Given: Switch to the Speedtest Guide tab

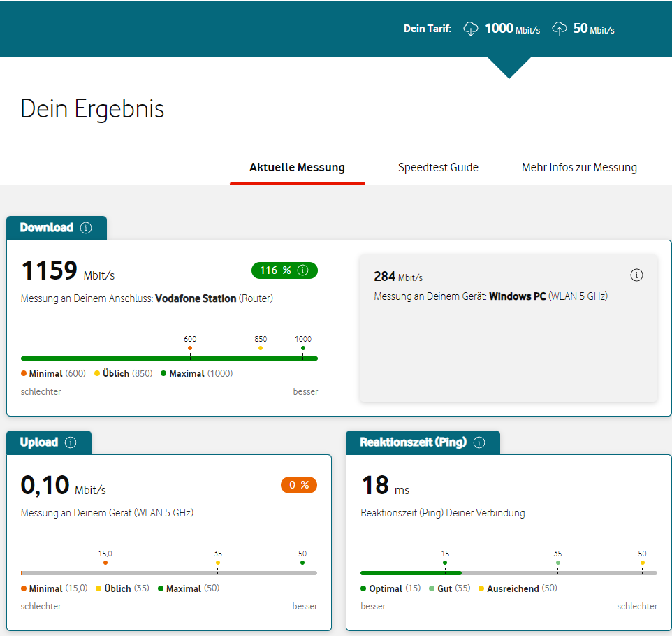Looking at the screenshot, I should coord(438,168).
